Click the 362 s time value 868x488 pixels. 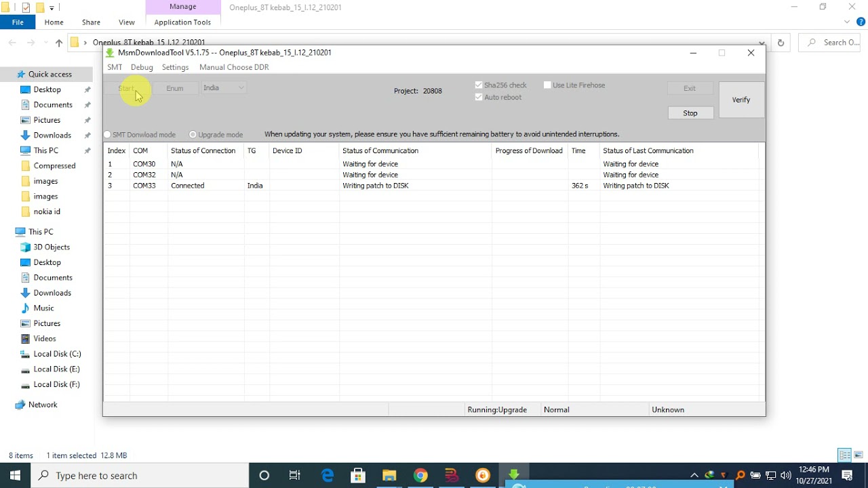click(x=580, y=186)
